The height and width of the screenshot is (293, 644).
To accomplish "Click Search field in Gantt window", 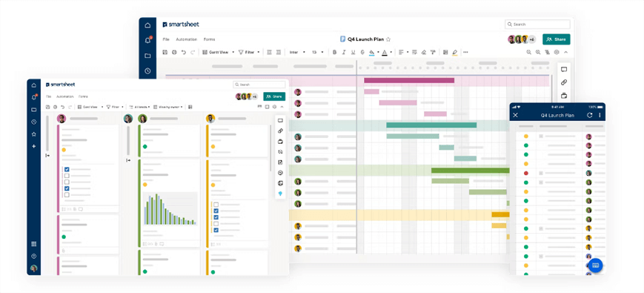I will pyautogui.click(x=537, y=24).
